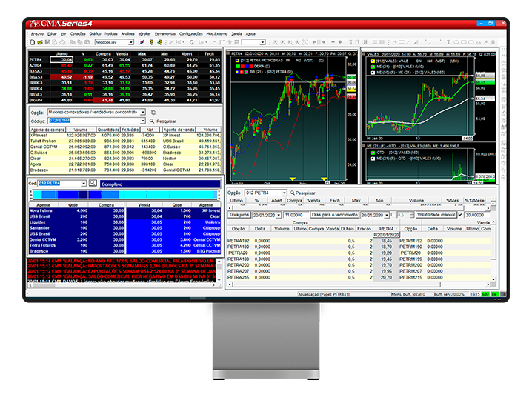Open the Configurações menu
Image resolution: width=532 pixels, height=403 pixels.
tap(190, 34)
